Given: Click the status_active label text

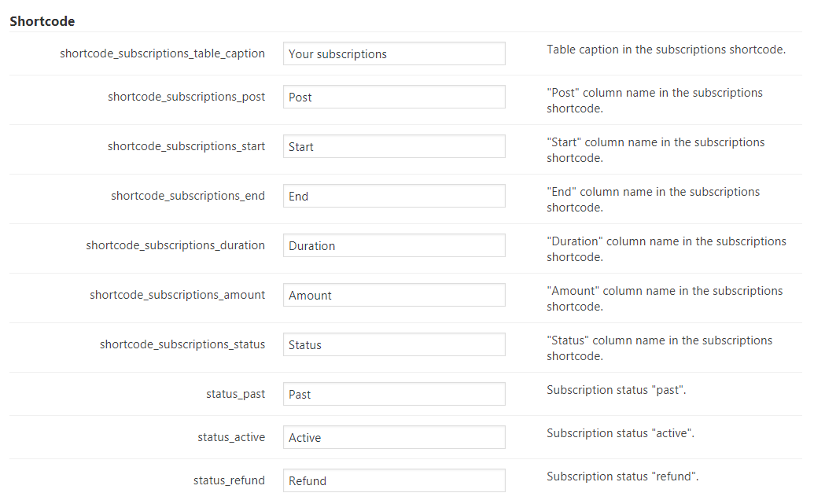Looking at the screenshot, I should [231, 437].
